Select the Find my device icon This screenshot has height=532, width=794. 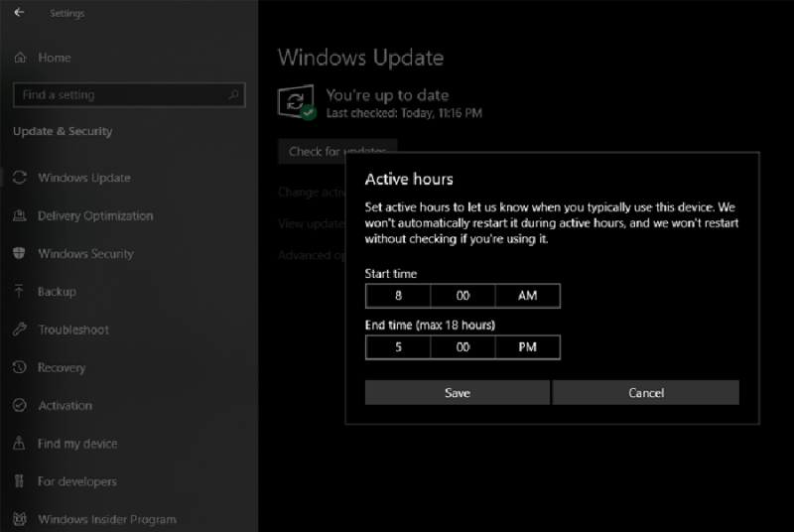point(19,443)
